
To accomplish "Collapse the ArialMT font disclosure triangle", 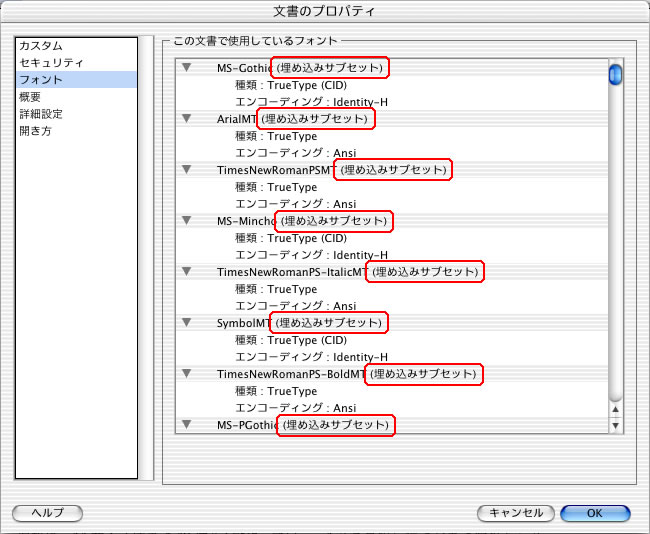I will coord(187,119).
